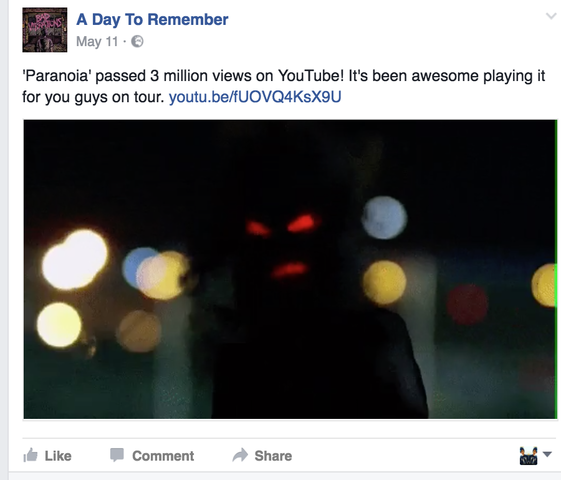Click the Share arrow icon
This screenshot has height=480, width=561.
point(240,455)
